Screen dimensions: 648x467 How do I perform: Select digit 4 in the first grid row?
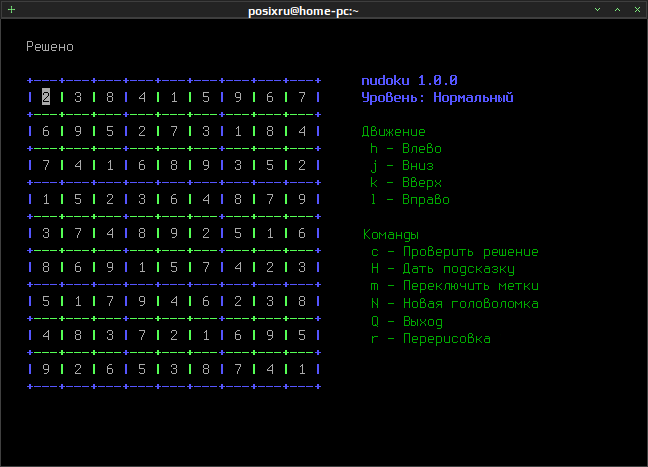(x=142, y=97)
